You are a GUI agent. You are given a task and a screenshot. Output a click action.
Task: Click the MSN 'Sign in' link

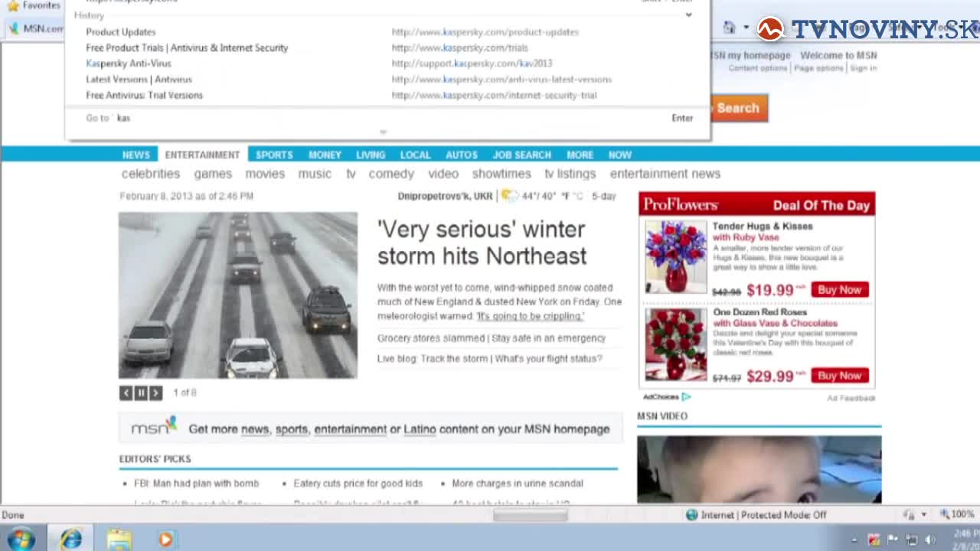(x=863, y=68)
